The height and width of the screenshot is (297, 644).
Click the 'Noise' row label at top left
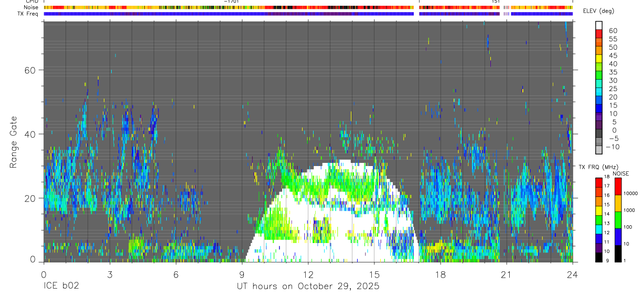tap(31, 7)
